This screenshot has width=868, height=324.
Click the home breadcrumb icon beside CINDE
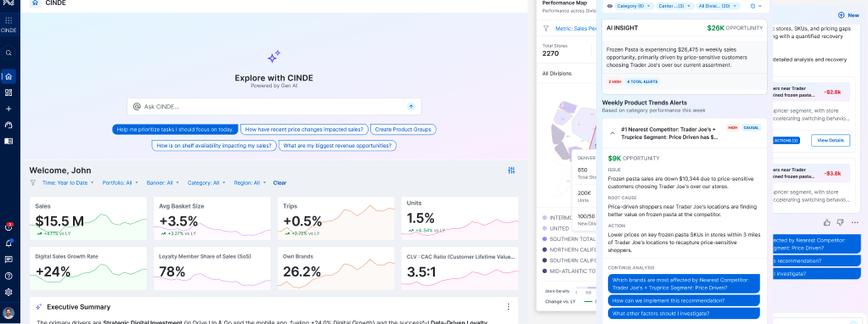click(36, 3)
